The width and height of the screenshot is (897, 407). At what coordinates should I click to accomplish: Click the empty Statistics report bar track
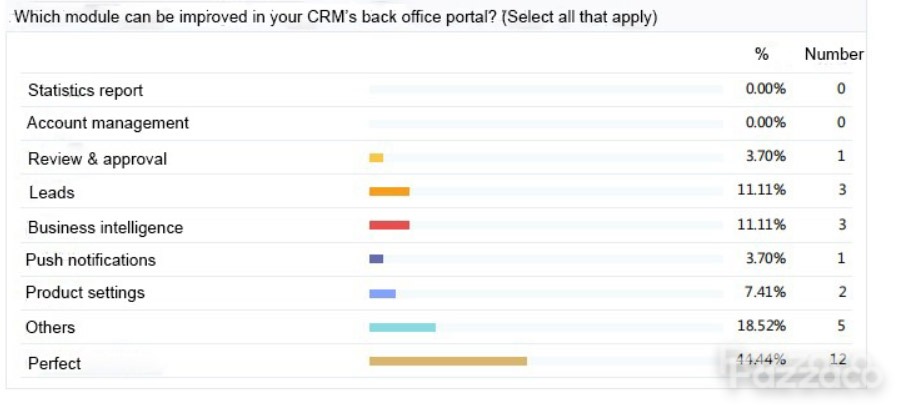(546, 89)
